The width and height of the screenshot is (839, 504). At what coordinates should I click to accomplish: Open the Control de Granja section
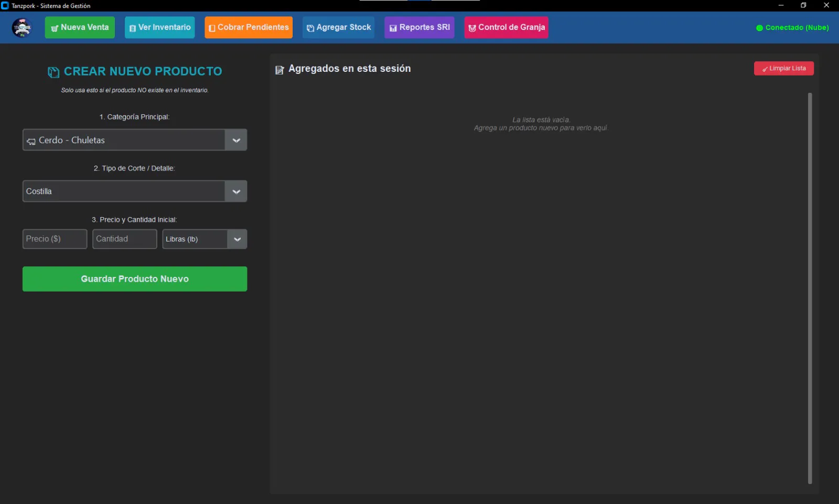(506, 27)
